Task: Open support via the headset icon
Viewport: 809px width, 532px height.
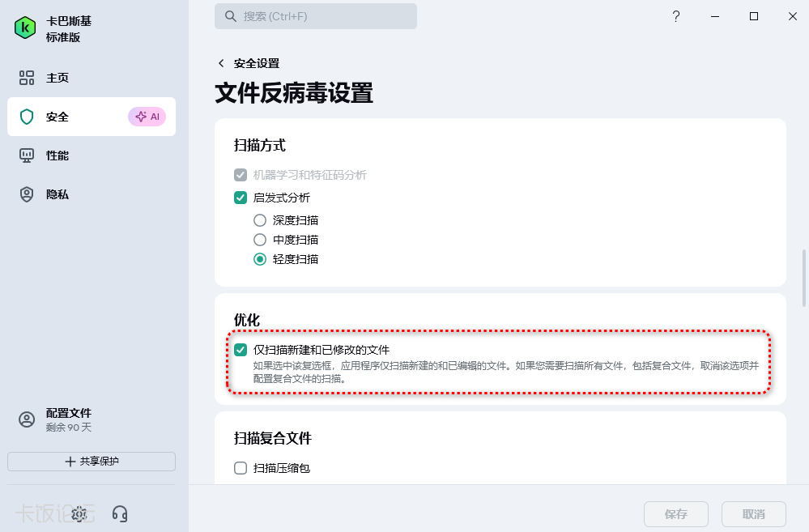Action: click(120, 513)
